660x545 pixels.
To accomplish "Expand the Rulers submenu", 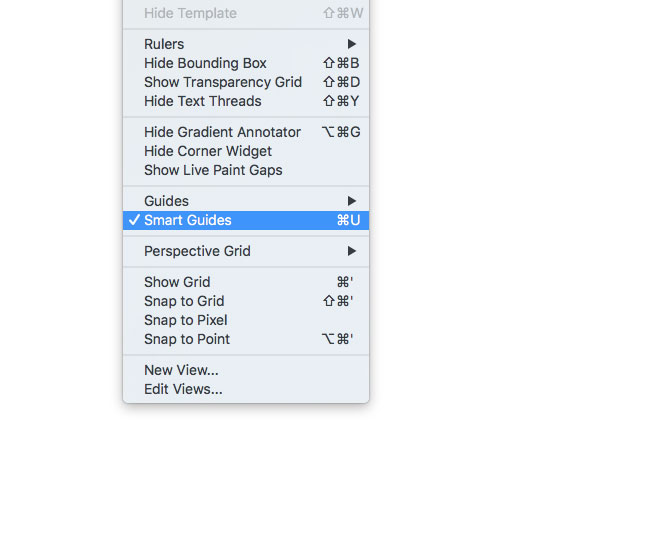I will [x=165, y=44].
